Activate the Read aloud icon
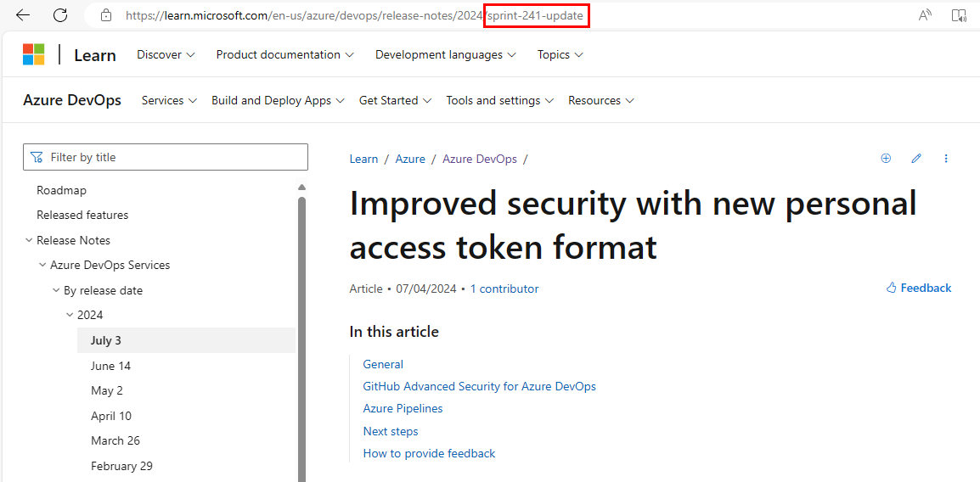980x482 pixels. [x=925, y=15]
